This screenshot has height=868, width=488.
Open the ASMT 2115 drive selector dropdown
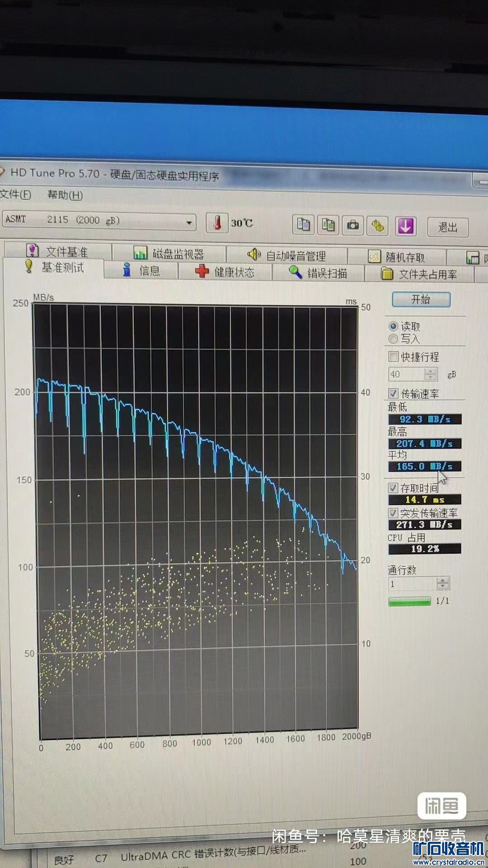[x=189, y=222]
